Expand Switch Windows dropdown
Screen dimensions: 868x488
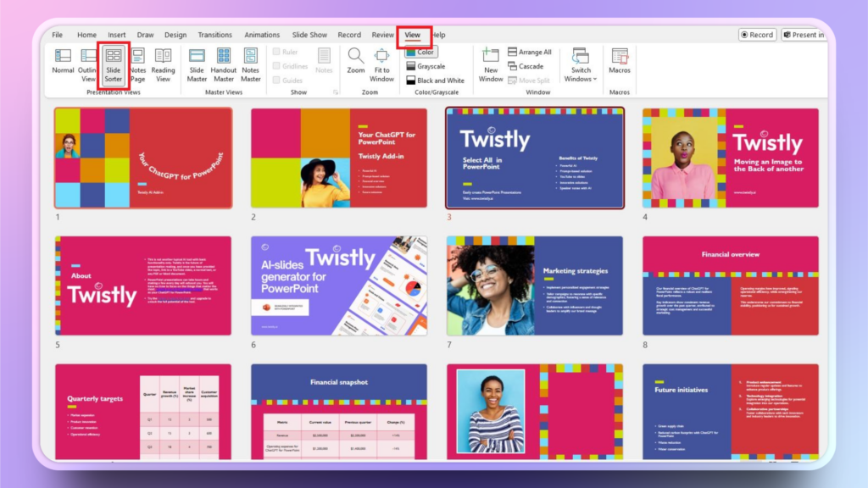tap(581, 65)
